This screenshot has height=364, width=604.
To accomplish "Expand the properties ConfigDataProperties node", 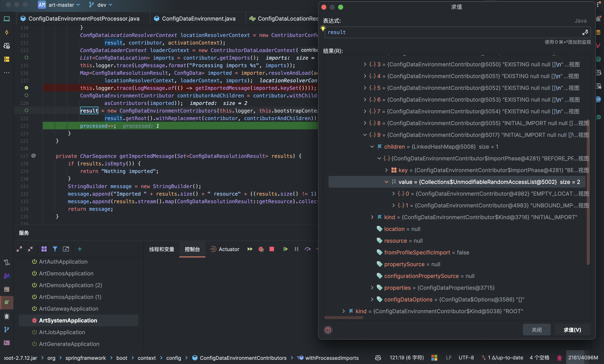I will tap(372, 288).
